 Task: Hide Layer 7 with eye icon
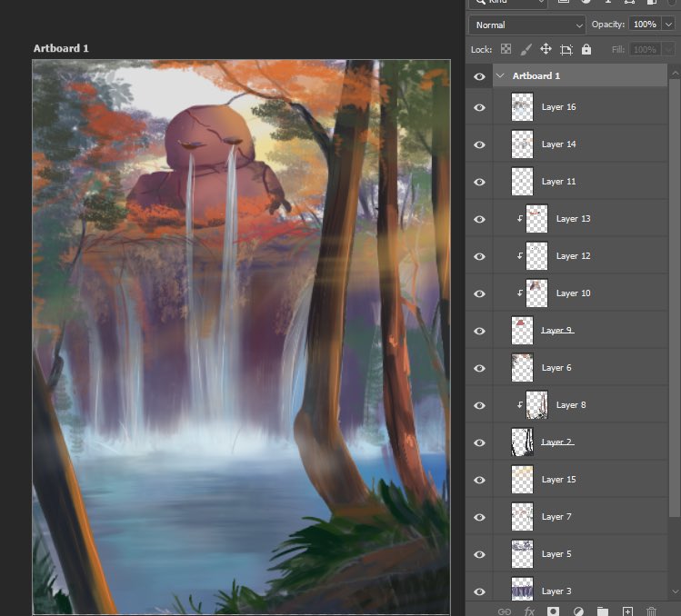click(479, 518)
